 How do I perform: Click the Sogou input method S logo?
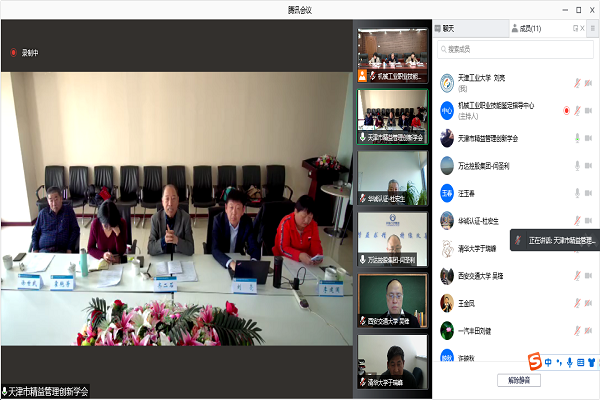tap(535, 361)
